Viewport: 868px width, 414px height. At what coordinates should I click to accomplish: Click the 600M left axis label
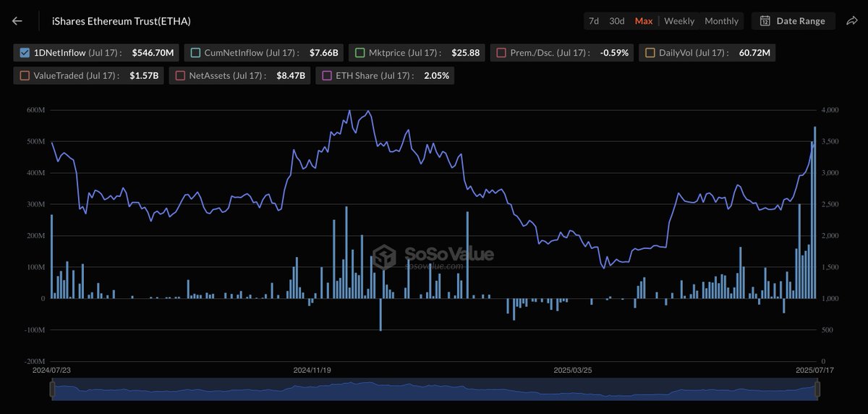click(x=37, y=110)
